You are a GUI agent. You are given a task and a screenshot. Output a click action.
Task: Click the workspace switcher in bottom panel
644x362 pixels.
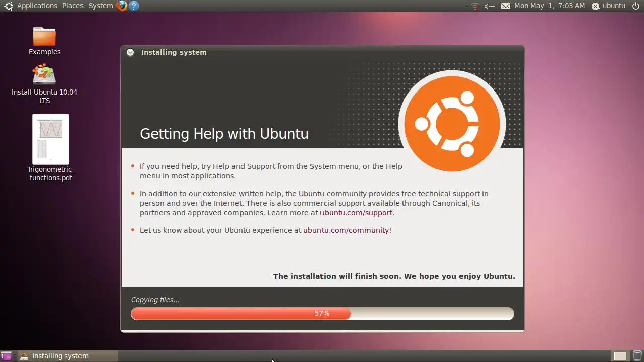tap(620, 356)
